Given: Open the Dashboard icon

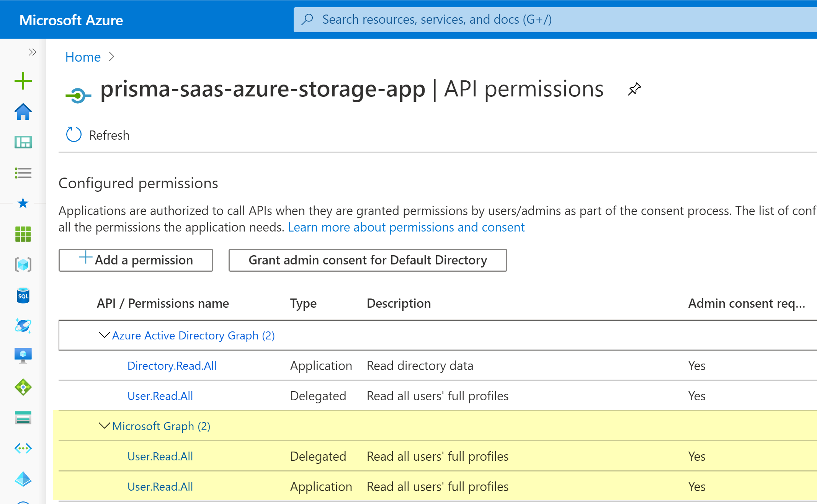Looking at the screenshot, I should tap(23, 142).
